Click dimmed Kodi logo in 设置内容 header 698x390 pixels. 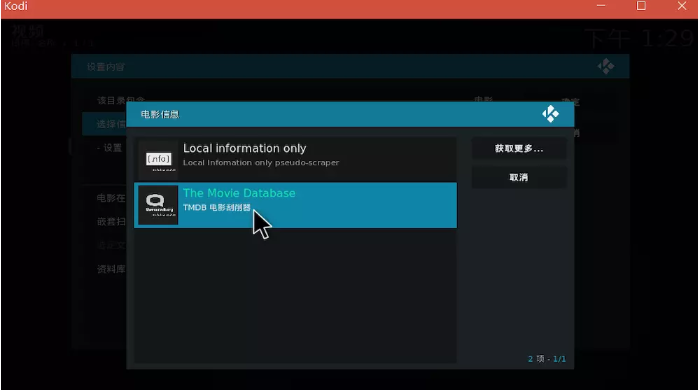pyautogui.click(x=605, y=66)
